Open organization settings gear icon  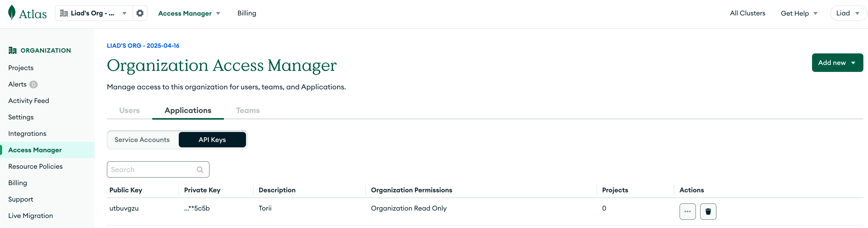pos(140,13)
